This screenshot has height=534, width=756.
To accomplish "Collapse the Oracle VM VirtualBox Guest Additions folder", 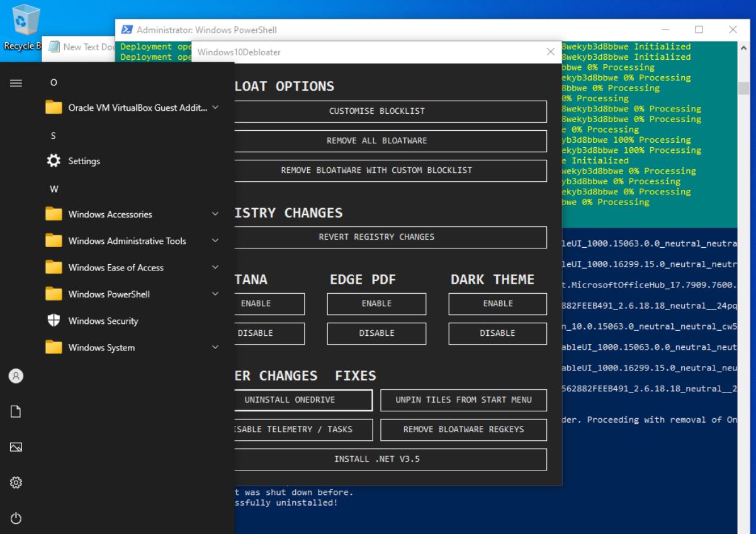I will coord(216,108).
